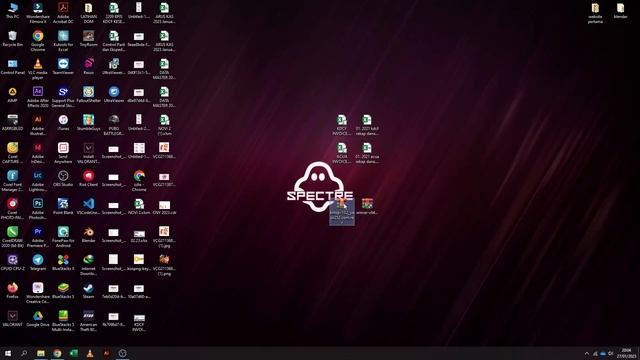Open Wondershare Filmora X shortcut
This screenshot has height=360, width=640.
coord(38,13)
